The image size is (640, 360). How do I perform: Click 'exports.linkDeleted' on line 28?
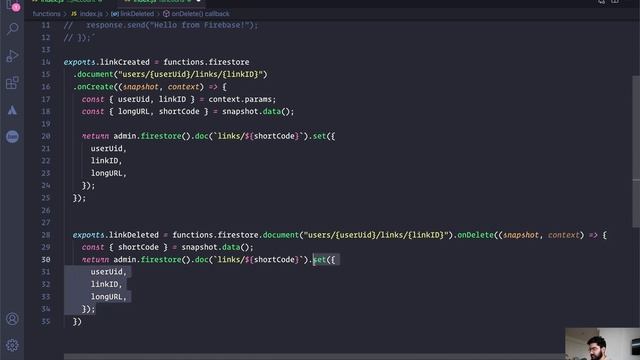(x=116, y=235)
